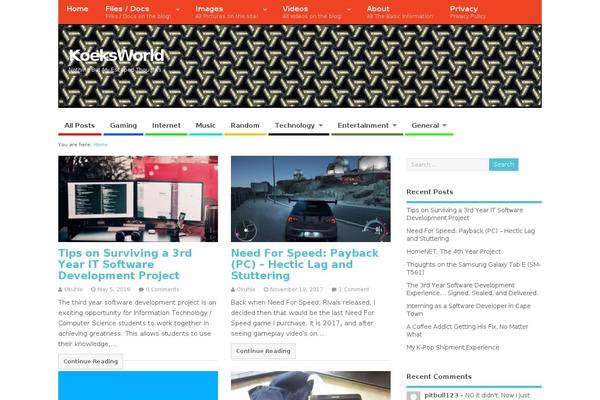Image resolution: width=600 pixels, height=400 pixels.
Task: Expand the Files / Docs dropdown arrow
Action: (178, 9)
